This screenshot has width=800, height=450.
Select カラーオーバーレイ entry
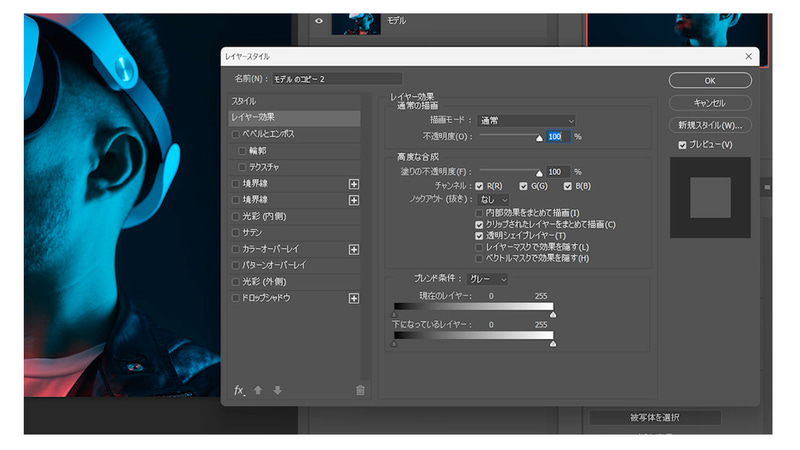[270, 249]
